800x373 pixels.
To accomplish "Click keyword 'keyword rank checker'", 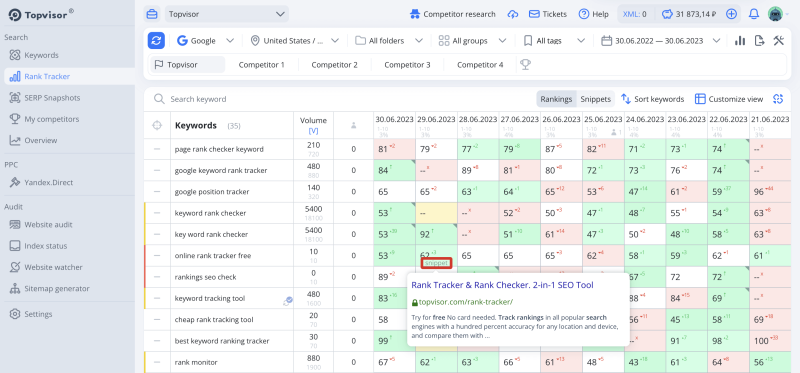I will (210, 213).
